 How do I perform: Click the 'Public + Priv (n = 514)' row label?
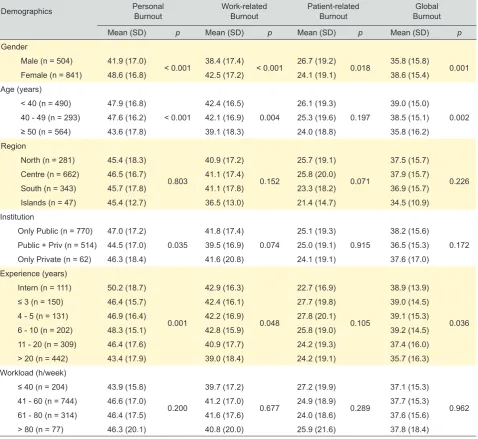[x=57, y=245]
